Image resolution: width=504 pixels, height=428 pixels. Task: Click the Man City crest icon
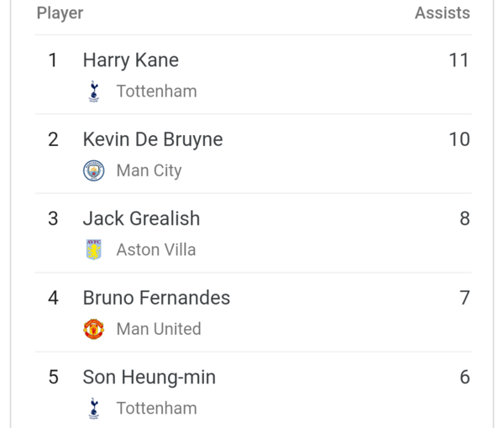(x=93, y=170)
